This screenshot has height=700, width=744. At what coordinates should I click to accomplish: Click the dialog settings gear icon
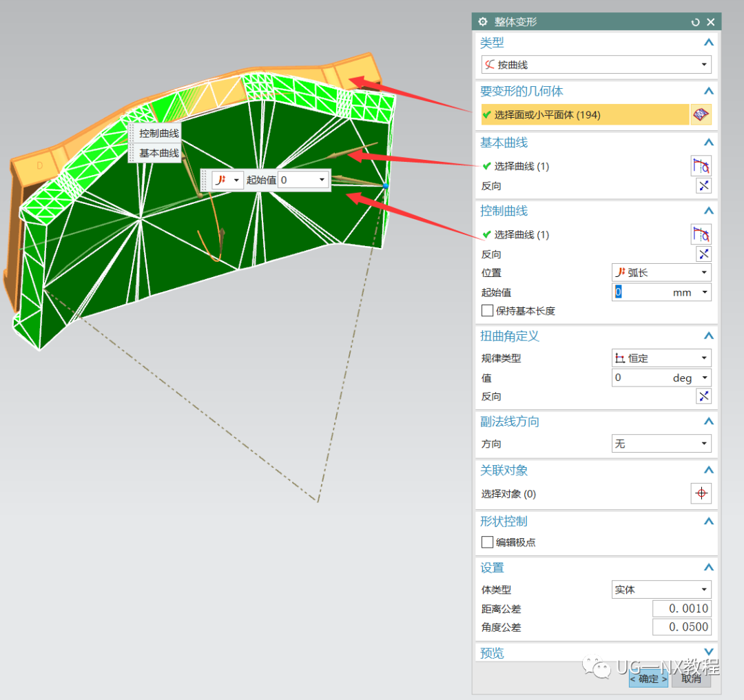[482, 22]
